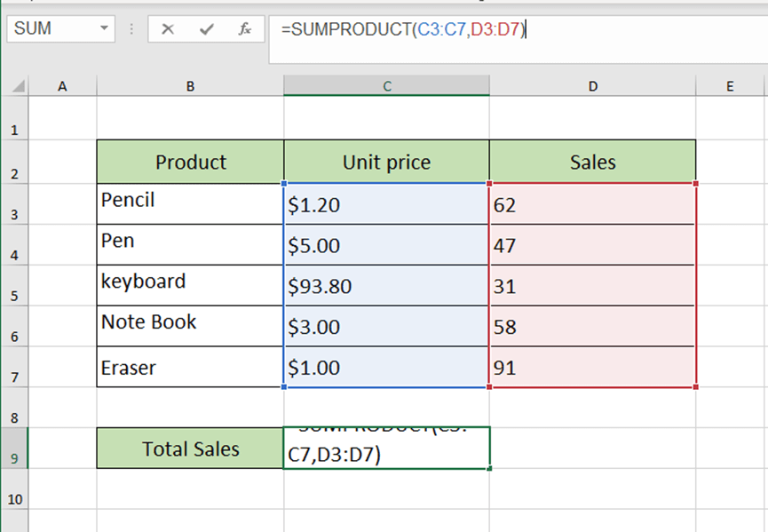Click the Unit price header cell
The height and width of the screenshot is (532, 768).
click(386, 163)
